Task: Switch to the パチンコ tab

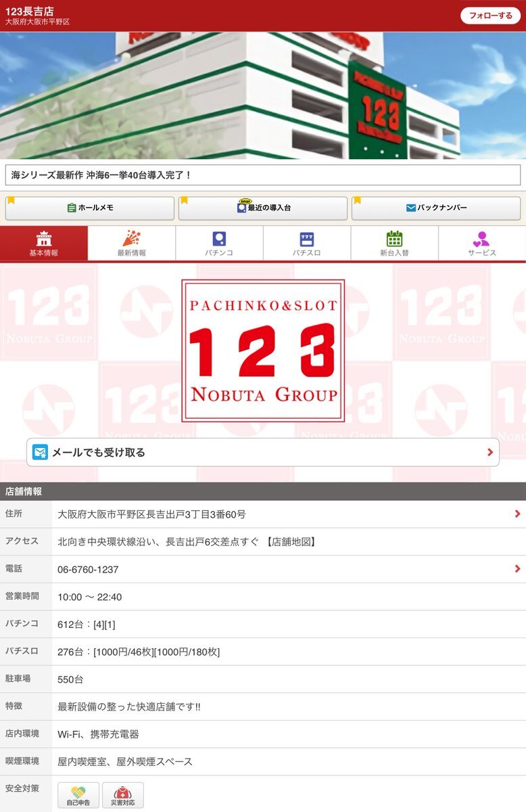Action: pyautogui.click(x=219, y=244)
